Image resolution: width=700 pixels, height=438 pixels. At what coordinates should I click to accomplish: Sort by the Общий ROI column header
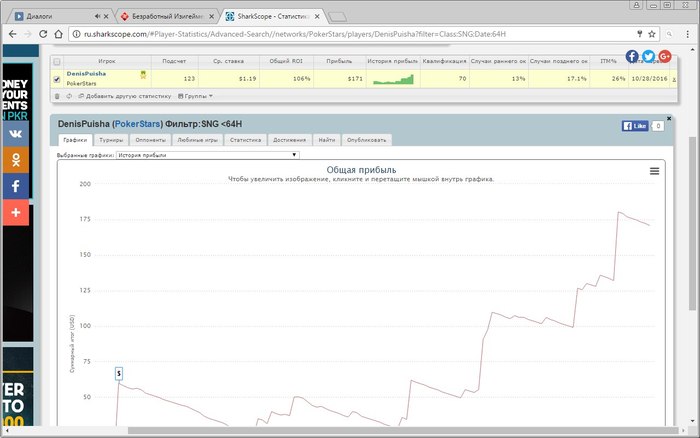[286, 61]
